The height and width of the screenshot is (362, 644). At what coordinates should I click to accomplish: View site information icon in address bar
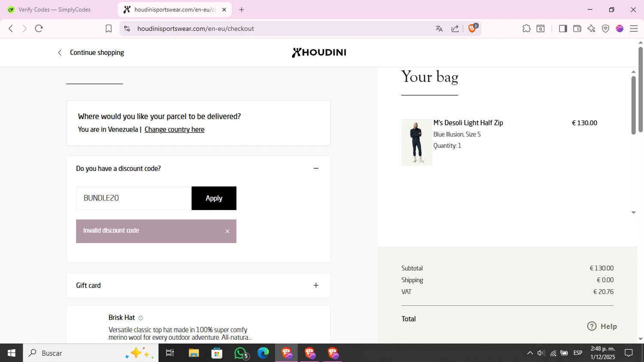click(x=127, y=28)
